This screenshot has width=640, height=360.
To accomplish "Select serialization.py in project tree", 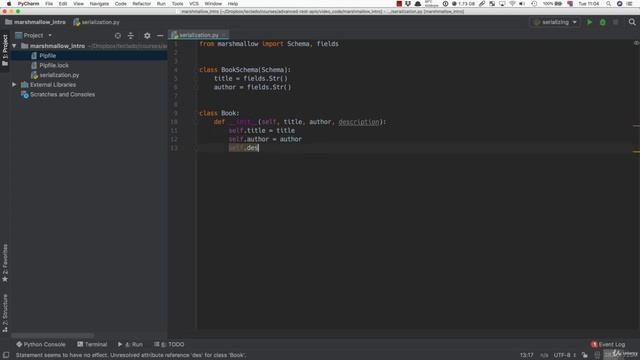I will coord(59,75).
